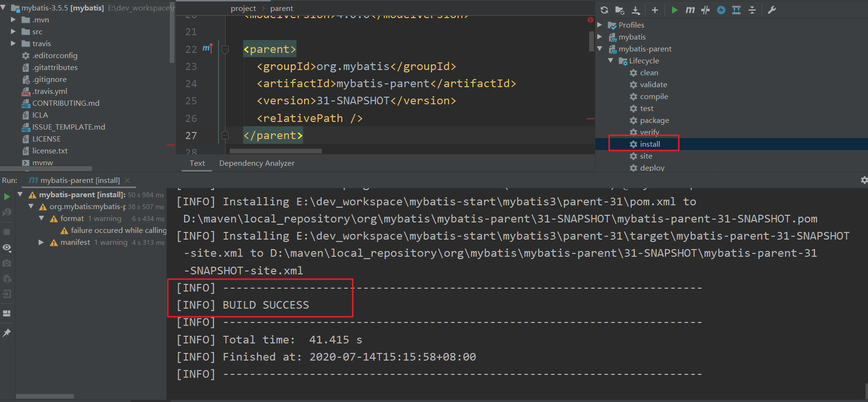Collapse the org.mybatis:mybatis-parent build node
The height and width of the screenshot is (402, 868).
pos(31,206)
